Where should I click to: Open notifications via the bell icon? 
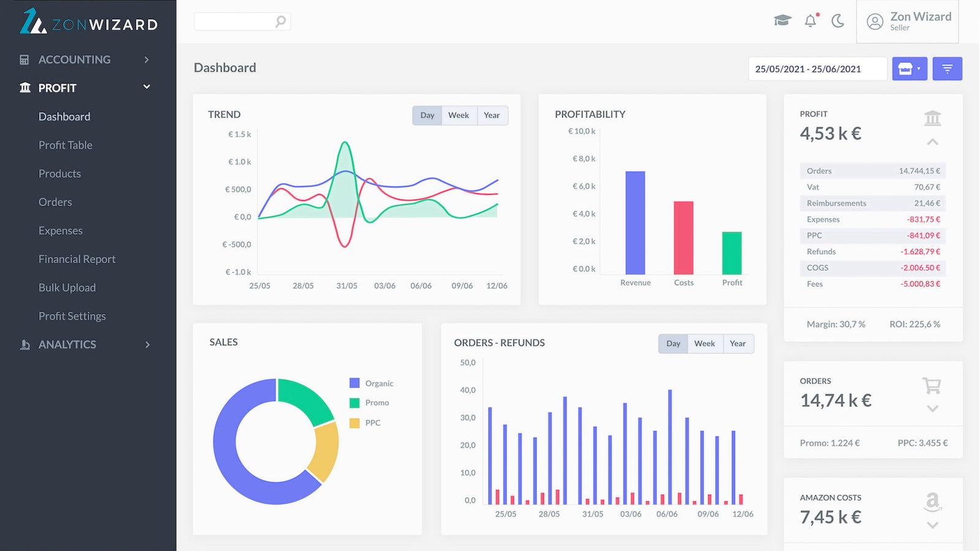(810, 20)
